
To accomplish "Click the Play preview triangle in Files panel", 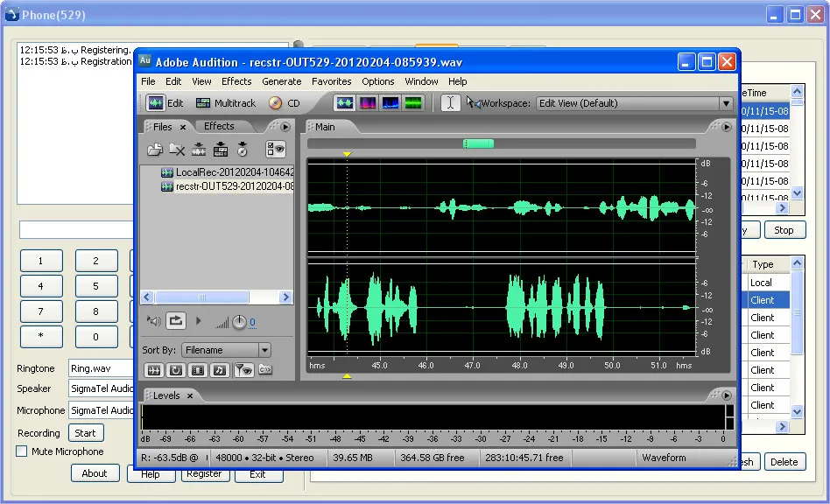I will point(199,320).
